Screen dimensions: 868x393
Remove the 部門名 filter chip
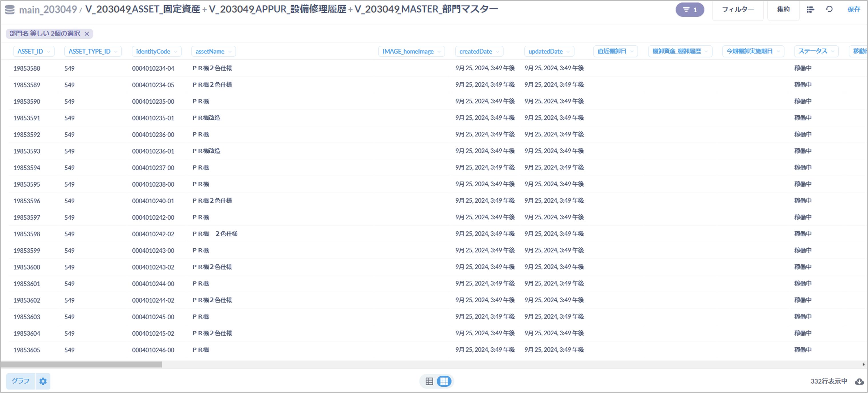[x=87, y=34]
